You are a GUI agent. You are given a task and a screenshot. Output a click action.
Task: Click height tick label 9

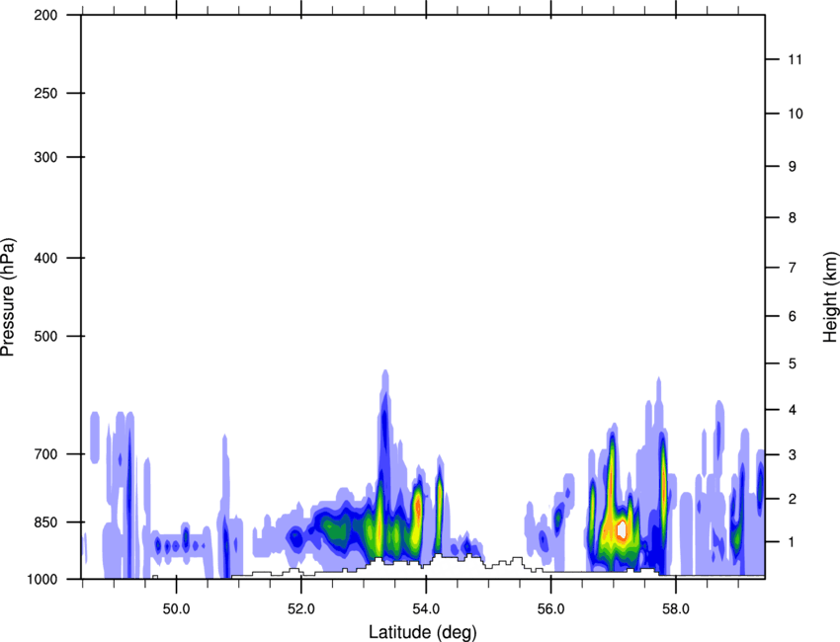[793, 167]
